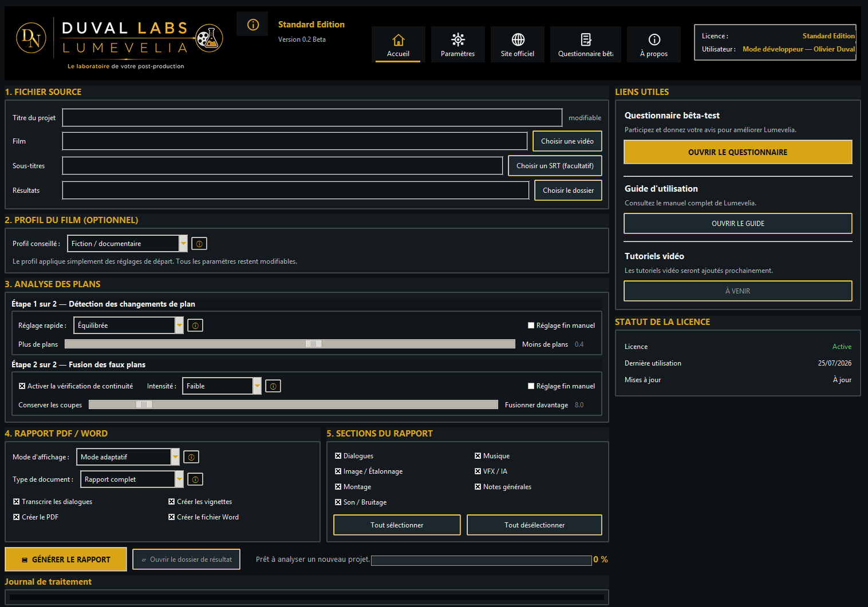Uncheck the VFX / IA section
The image size is (868, 607).
pos(478,471)
